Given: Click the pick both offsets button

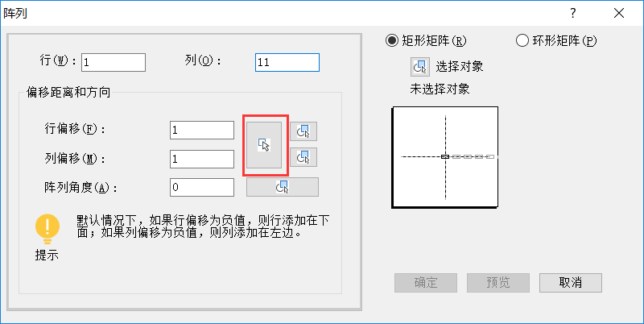Looking at the screenshot, I should click(265, 145).
